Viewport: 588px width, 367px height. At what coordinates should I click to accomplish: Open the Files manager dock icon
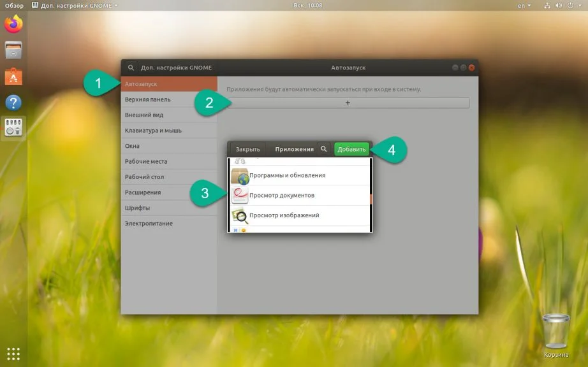pos(13,50)
